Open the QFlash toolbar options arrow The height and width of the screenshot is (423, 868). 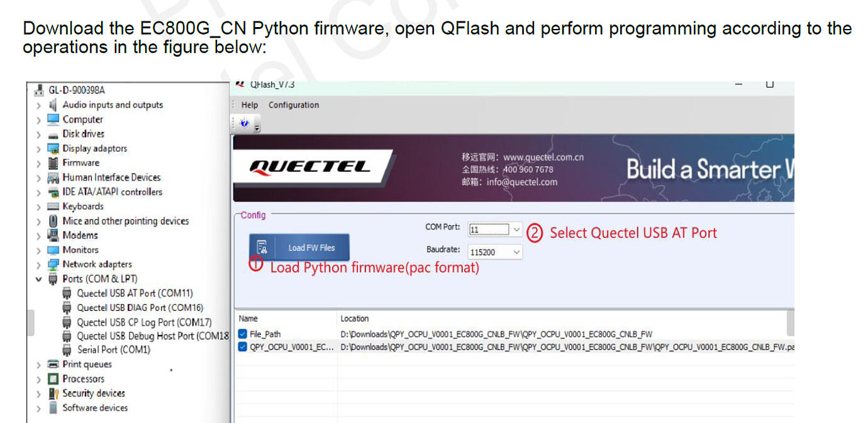tap(257, 128)
